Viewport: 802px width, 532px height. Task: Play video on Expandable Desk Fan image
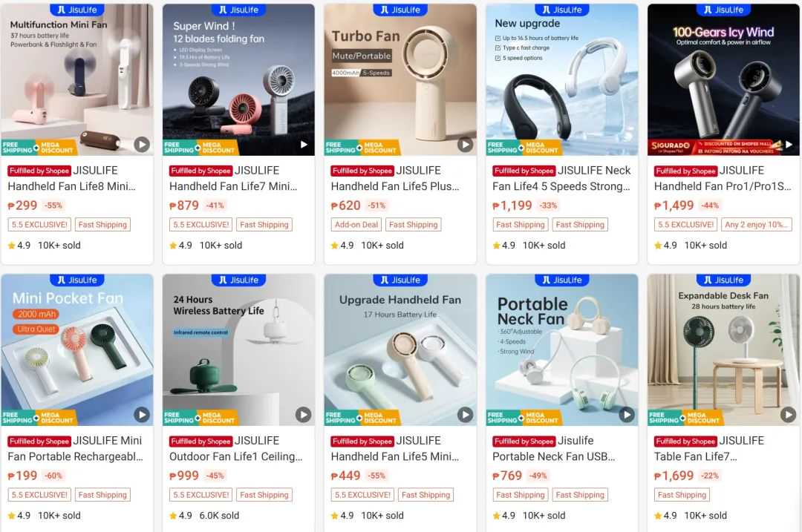[788, 415]
